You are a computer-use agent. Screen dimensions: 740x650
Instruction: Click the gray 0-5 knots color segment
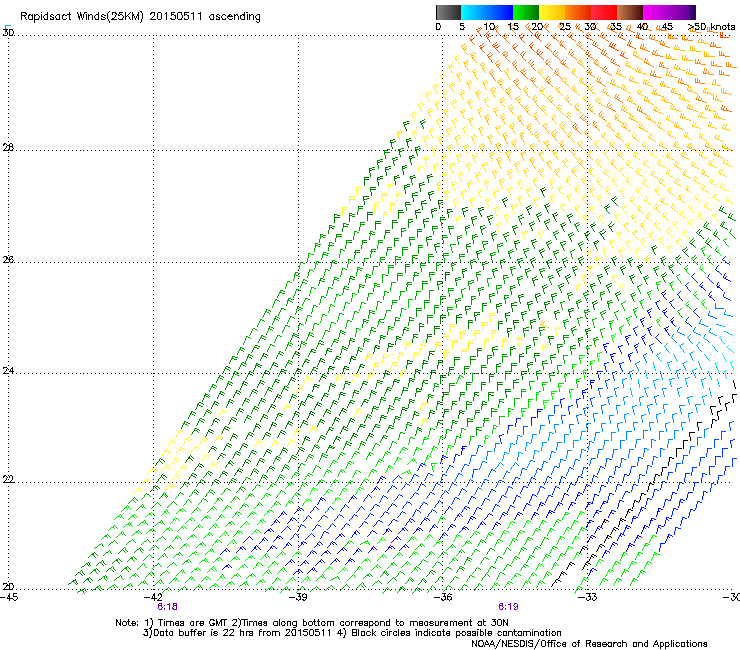click(x=448, y=12)
